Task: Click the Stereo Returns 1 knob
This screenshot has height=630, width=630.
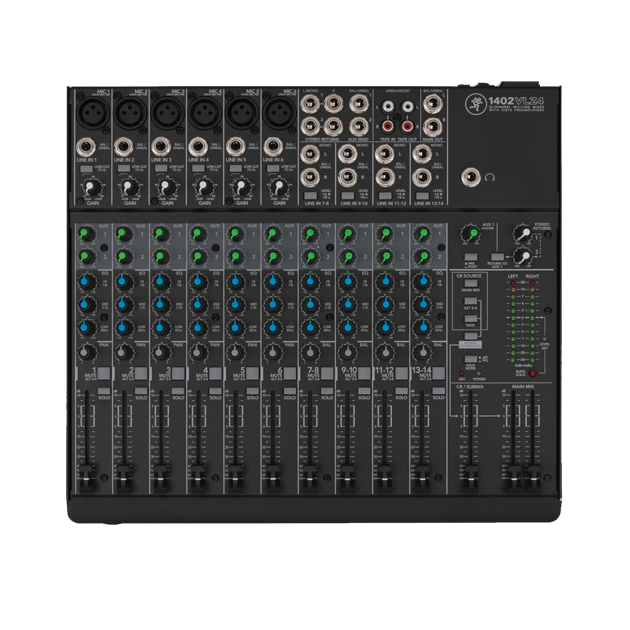Action: click(522, 233)
